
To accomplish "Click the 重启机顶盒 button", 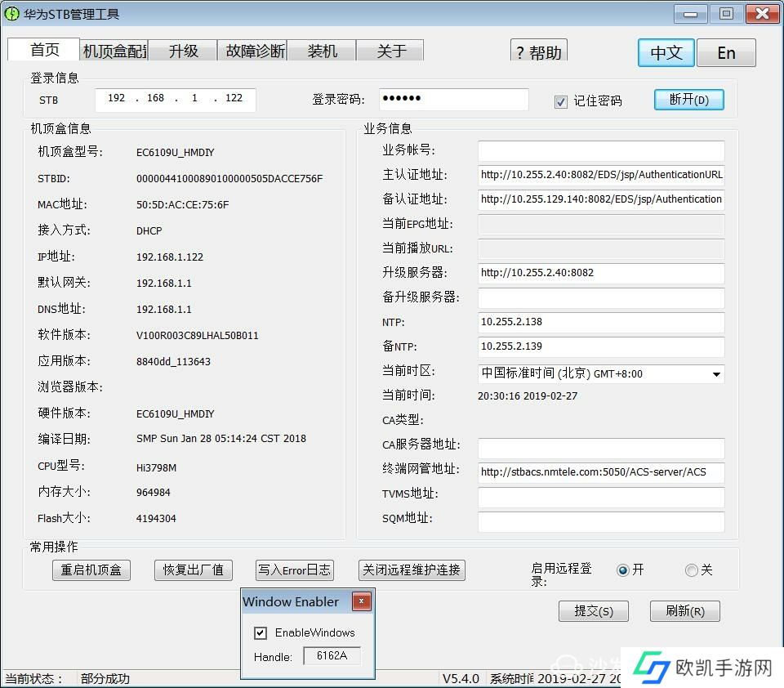I will [91, 570].
